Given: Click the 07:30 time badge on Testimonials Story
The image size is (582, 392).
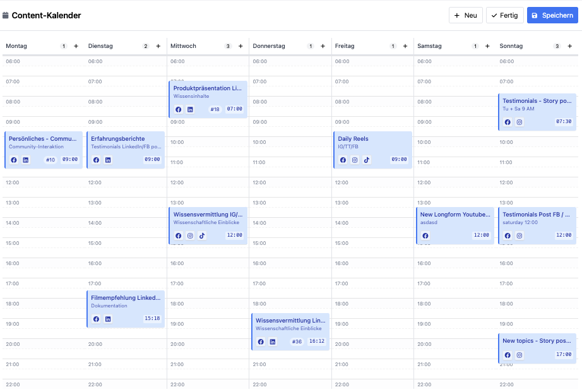Looking at the screenshot, I should pos(564,122).
